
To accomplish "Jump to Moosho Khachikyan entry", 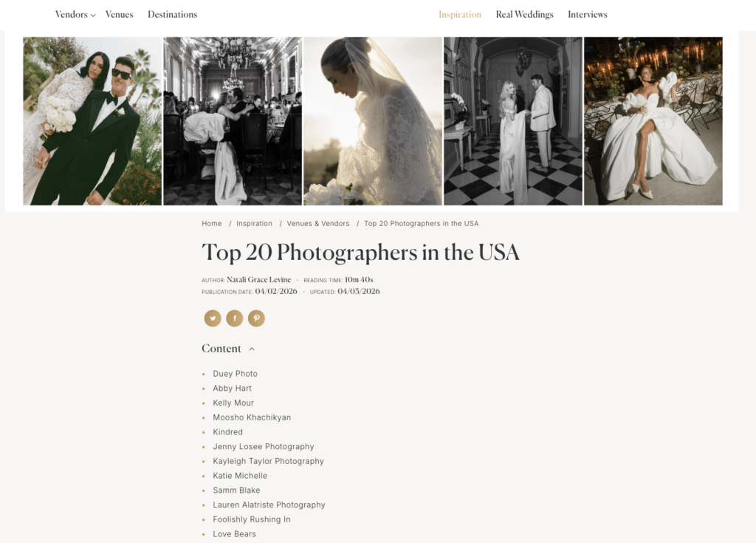I will pyautogui.click(x=252, y=417).
